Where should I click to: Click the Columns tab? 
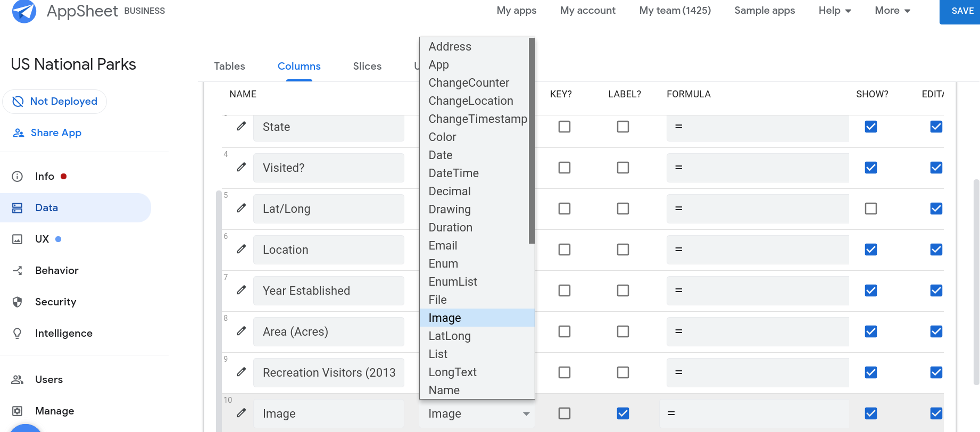click(299, 67)
